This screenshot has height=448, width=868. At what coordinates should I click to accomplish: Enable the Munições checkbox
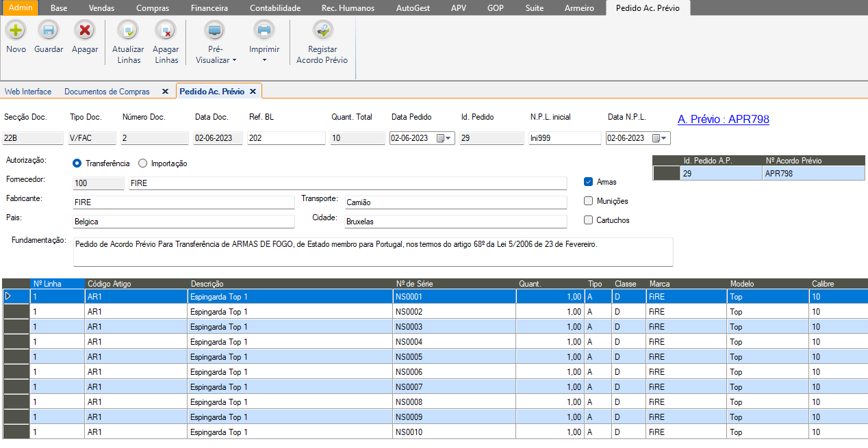tap(588, 201)
